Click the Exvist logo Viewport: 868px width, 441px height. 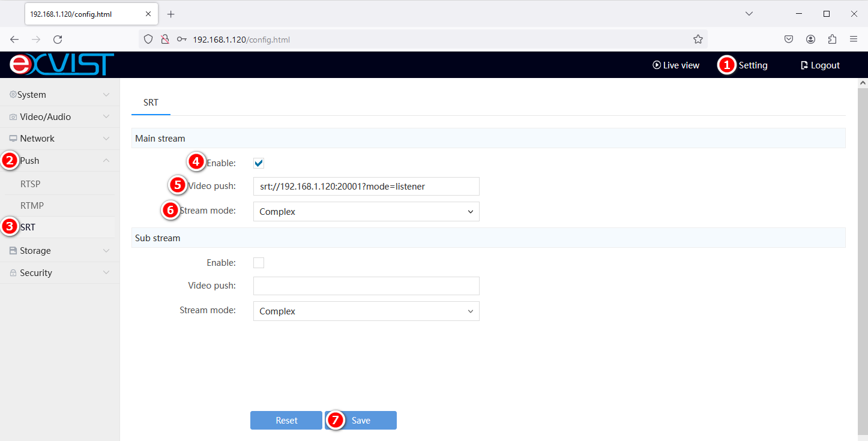pos(62,65)
